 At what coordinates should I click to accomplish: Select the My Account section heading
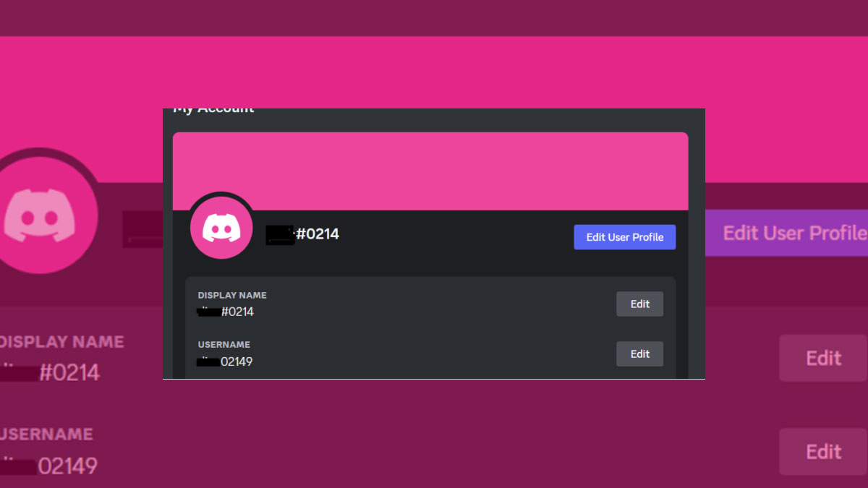213,108
